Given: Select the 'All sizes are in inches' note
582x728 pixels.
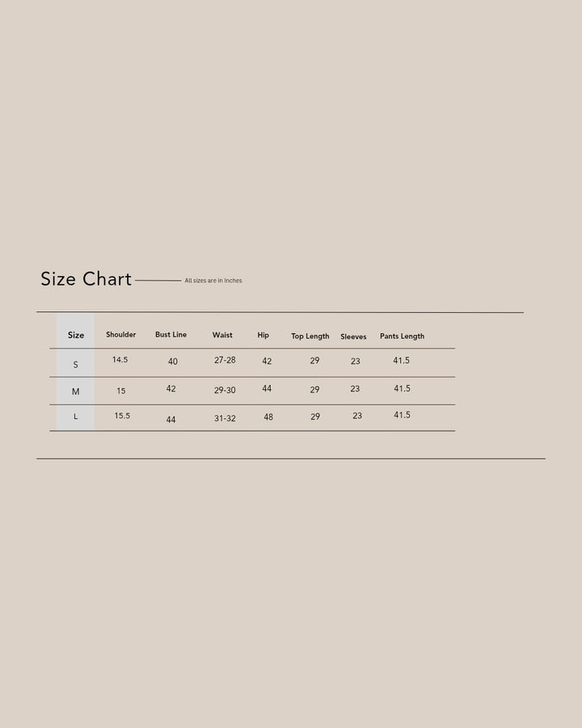Looking at the screenshot, I should (213, 281).
